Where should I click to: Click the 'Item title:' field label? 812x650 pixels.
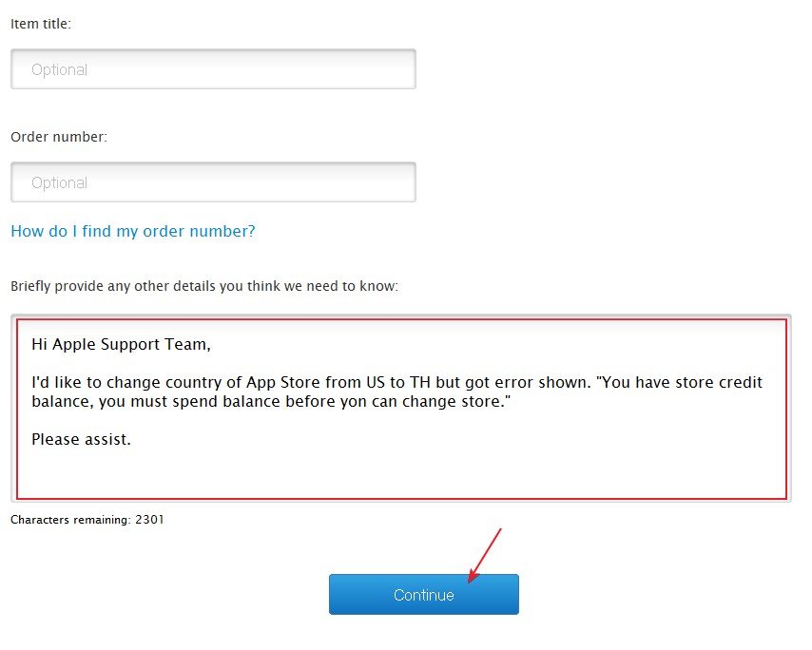pos(41,24)
